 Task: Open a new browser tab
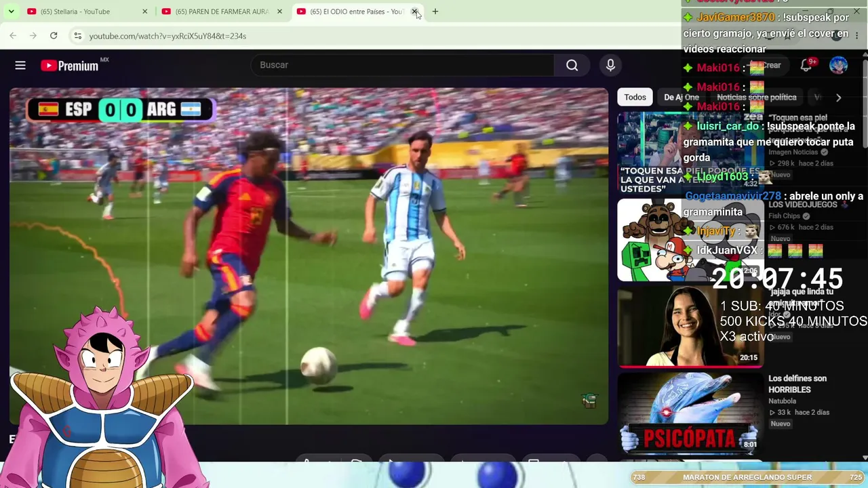435,12
